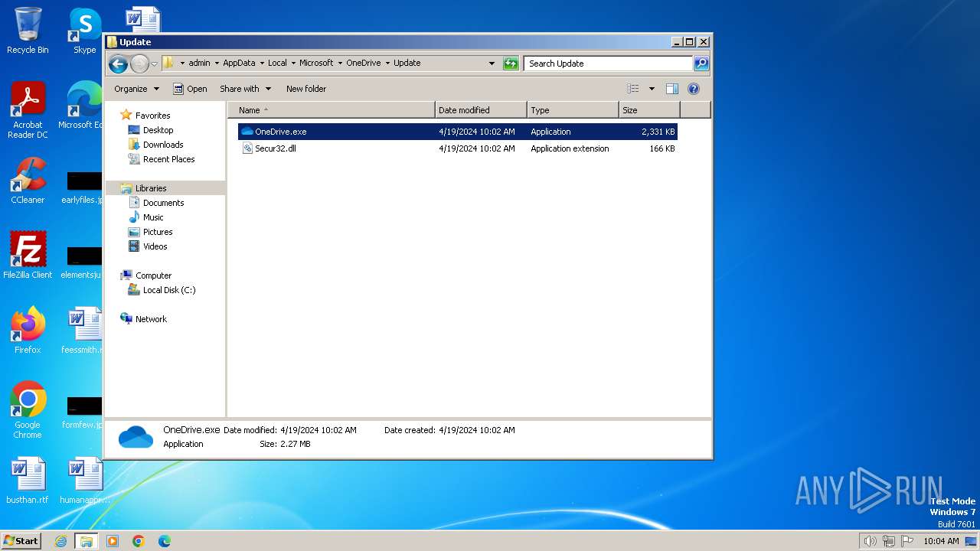
Task: Sort by the Name column
Action: point(331,110)
